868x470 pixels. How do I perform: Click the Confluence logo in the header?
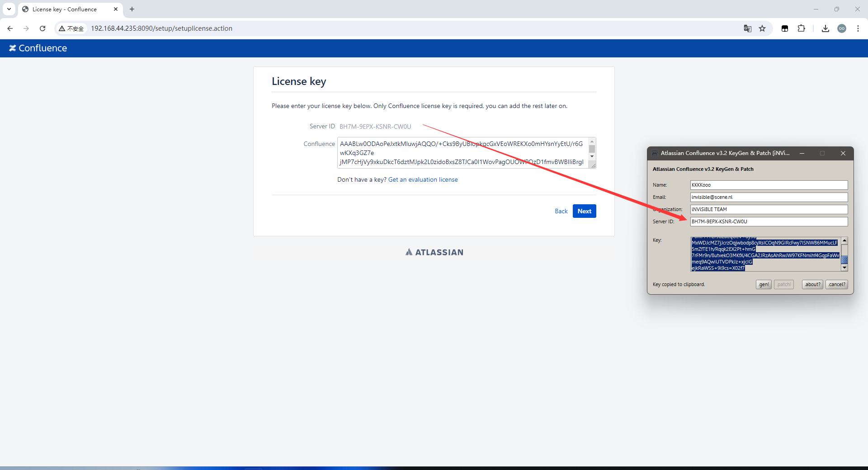[x=38, y=48]
